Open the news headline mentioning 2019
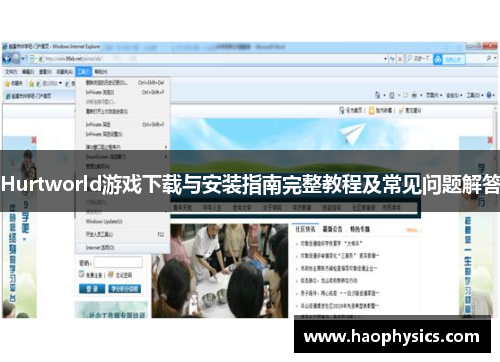Image resolution: width=500 pixels, height=362 pixels. tap(340, 305)
